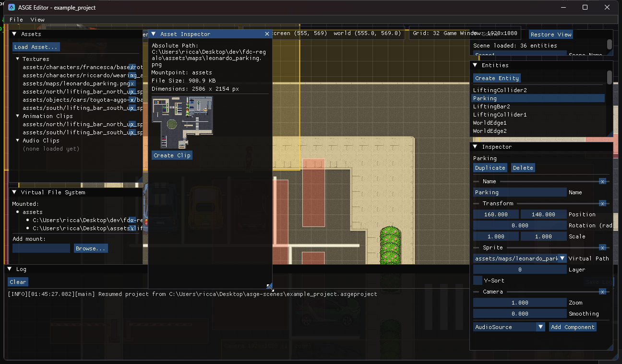This screenshot has width=622, height=364.
Task: Remove the Camera component with its x button
Action: 602,292
